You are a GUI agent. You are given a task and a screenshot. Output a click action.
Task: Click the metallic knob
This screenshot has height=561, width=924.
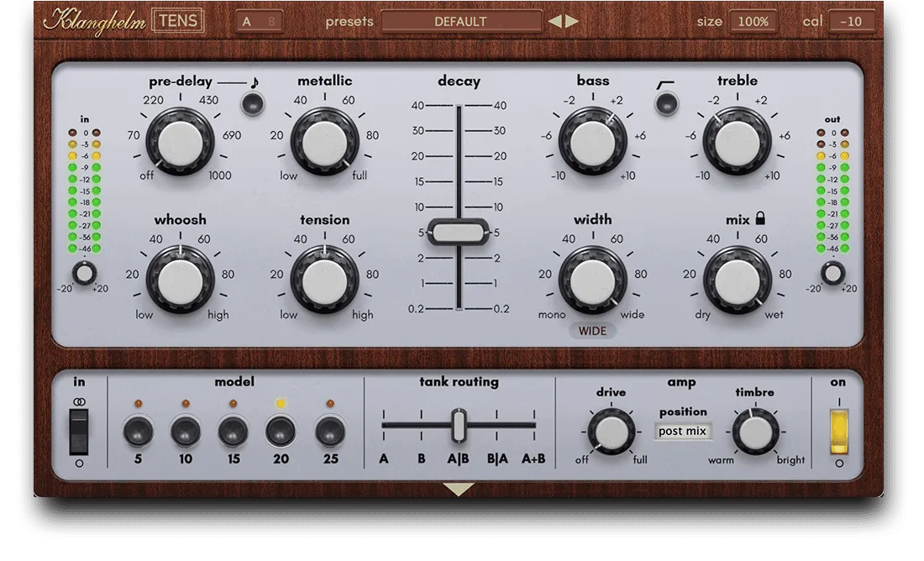(324, 142)
